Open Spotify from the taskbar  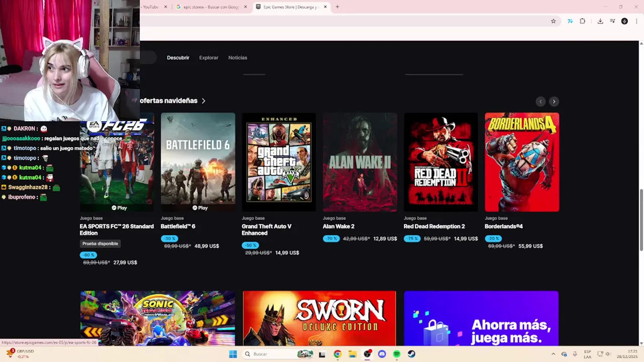pos(397,354)
